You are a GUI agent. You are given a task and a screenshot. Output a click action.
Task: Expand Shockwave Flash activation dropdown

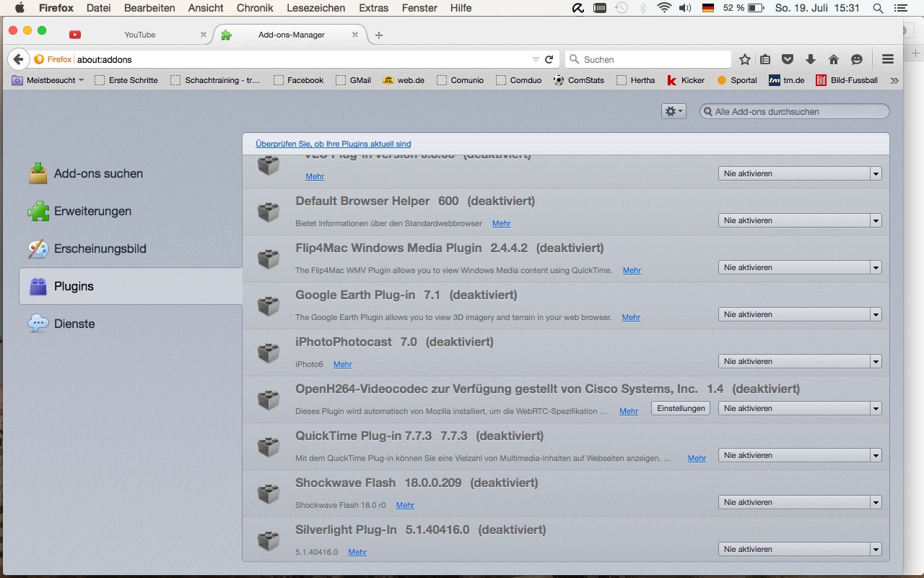point(799,502)
